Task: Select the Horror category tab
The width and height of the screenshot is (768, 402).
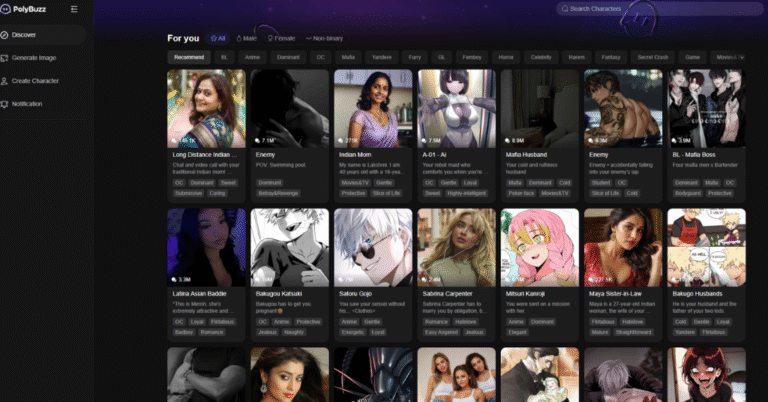Action: click(x=506, y=57)
